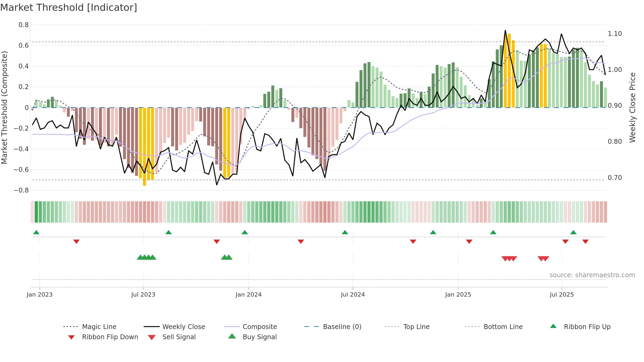Viewport: 644px width, 362px height.
Task: Click the last ribbon flip down marker in August 2025
Action: click(586, 242)
